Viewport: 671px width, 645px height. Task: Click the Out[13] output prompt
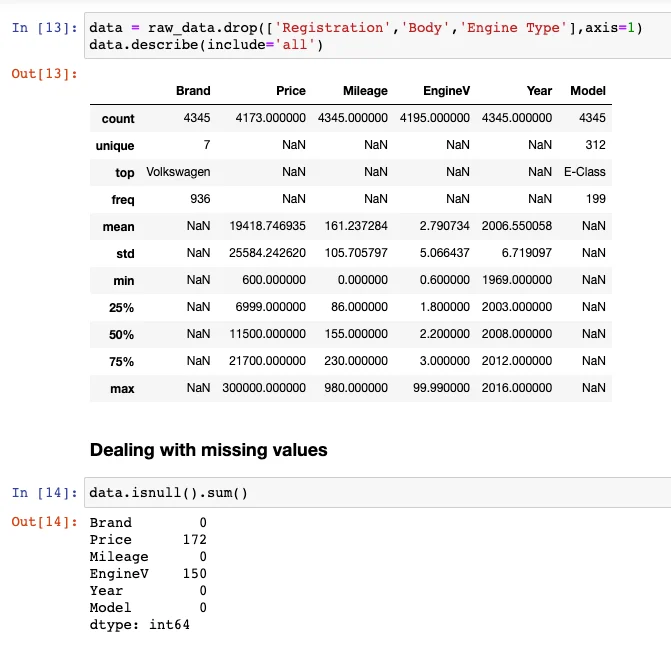[42, 73]
